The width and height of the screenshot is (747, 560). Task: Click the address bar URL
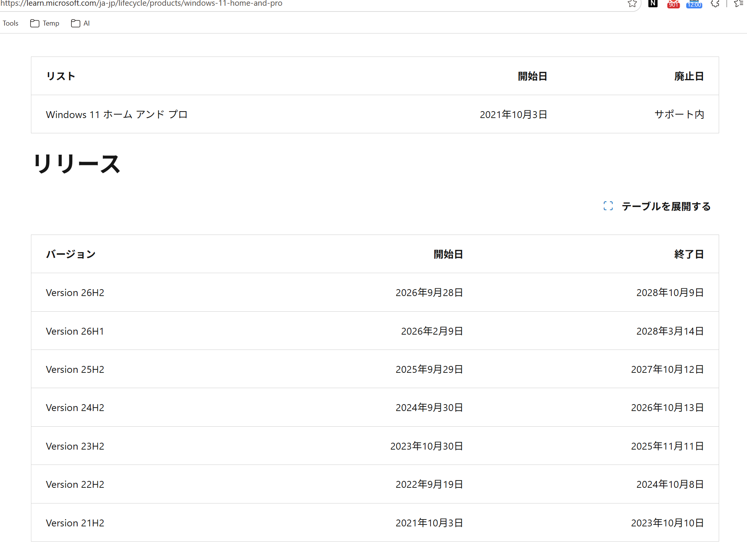pos(141,4)
